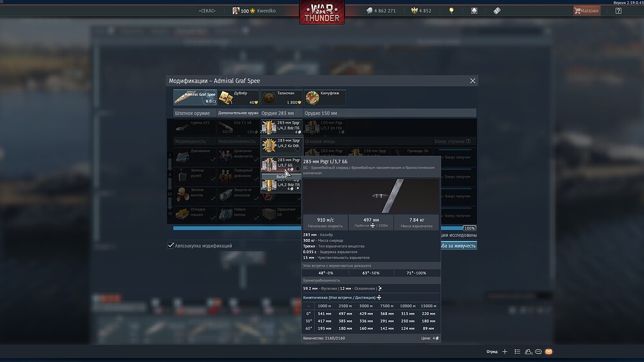Open the Камуфляж camouflage item
644x362 pixels.
(x=325, y=97)
